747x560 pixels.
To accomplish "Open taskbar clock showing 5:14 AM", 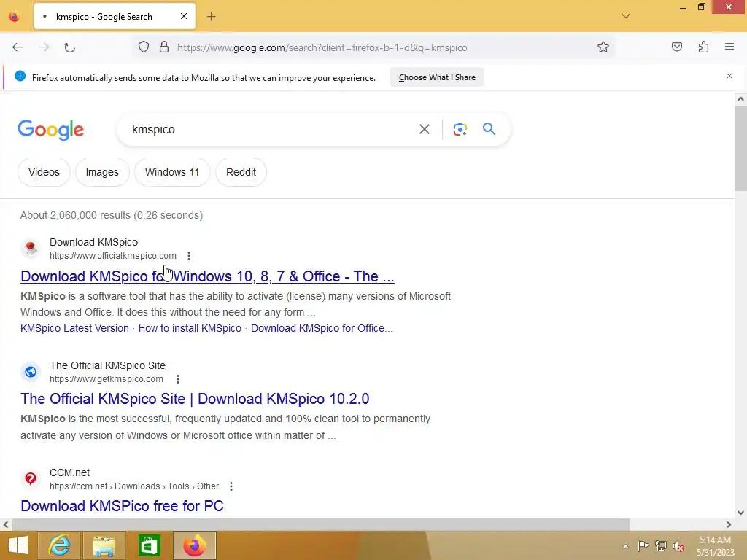I will coord(715,546).
